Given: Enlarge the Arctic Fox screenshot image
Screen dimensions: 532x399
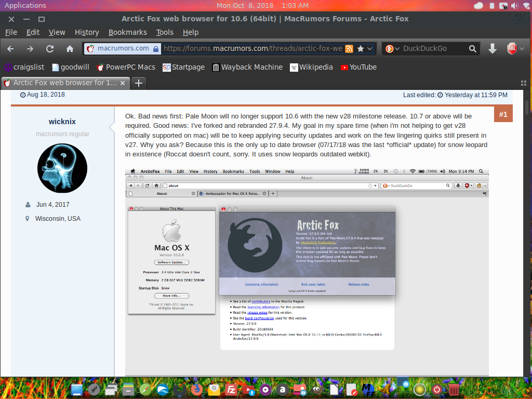Looking at the screenshot, I should [307, 271].
